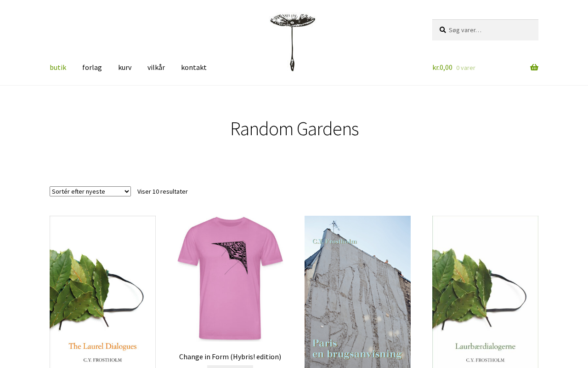Go to the butik menu item
Image resolution: width=588 pixels, height=368 pixels.
point(58,67)
